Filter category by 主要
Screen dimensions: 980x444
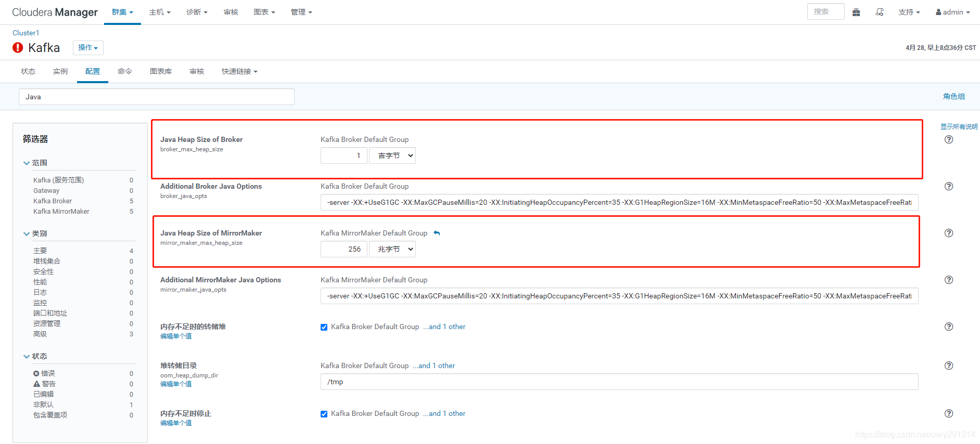40,251
